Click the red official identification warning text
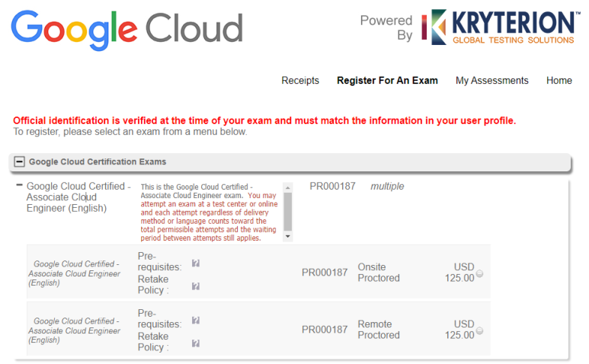Viewport: 589px width, 364px height. coord(264,120)
